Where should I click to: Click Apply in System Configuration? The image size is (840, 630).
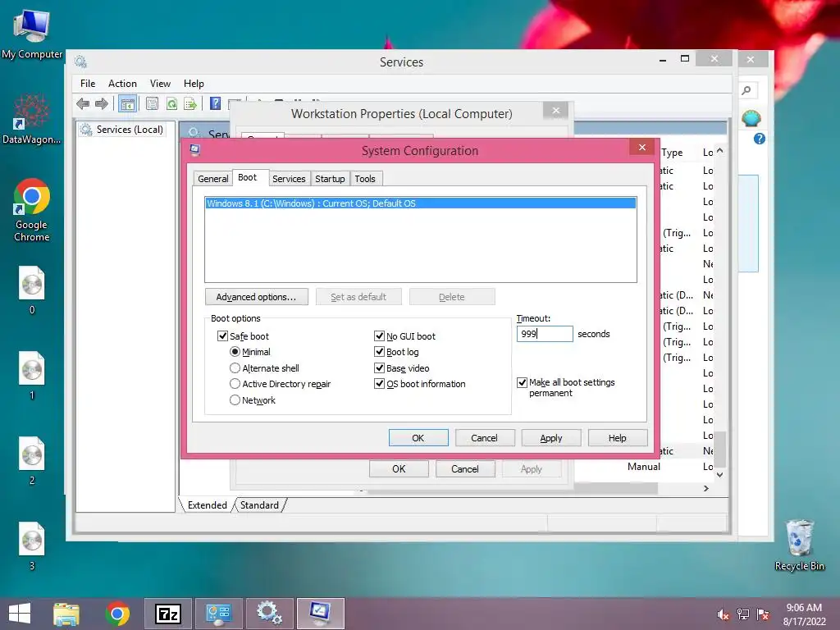click(x=551, y=438)
